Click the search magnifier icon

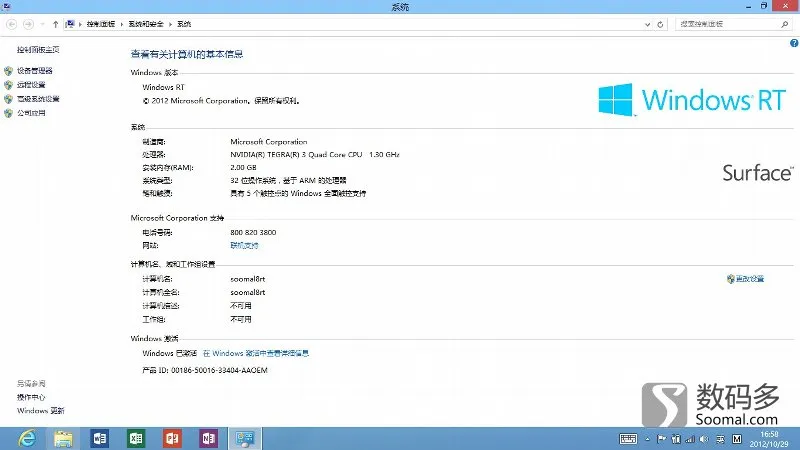(784, 24)
